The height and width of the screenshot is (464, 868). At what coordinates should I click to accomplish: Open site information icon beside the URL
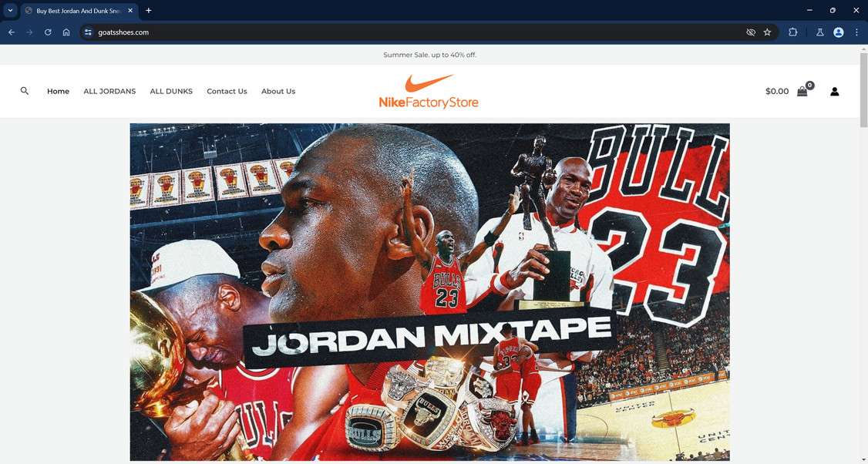88,32
